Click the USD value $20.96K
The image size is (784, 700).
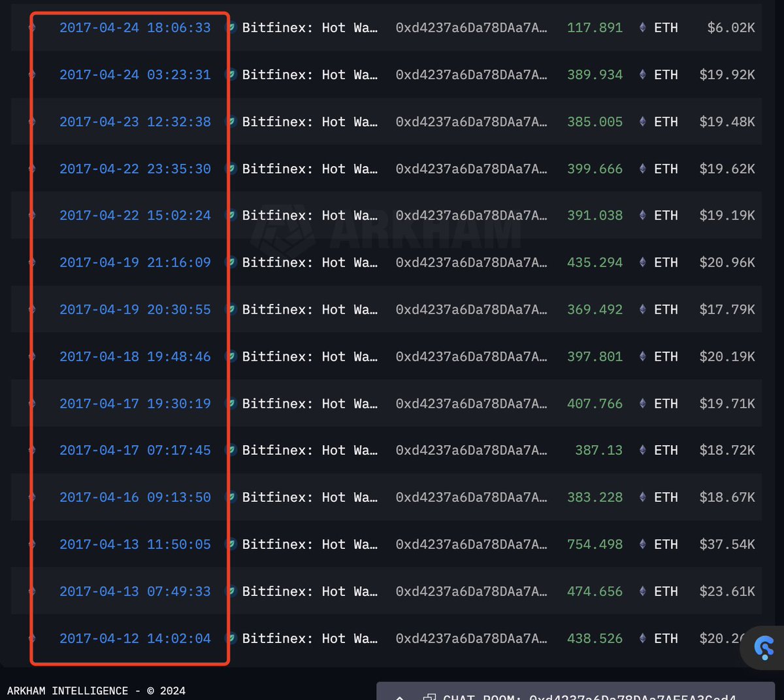click(727, 262)
